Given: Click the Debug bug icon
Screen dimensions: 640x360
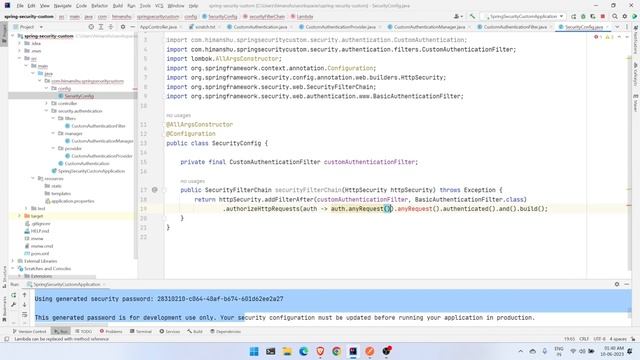Looking at the screenshot, I should click(x=583, y=16).
